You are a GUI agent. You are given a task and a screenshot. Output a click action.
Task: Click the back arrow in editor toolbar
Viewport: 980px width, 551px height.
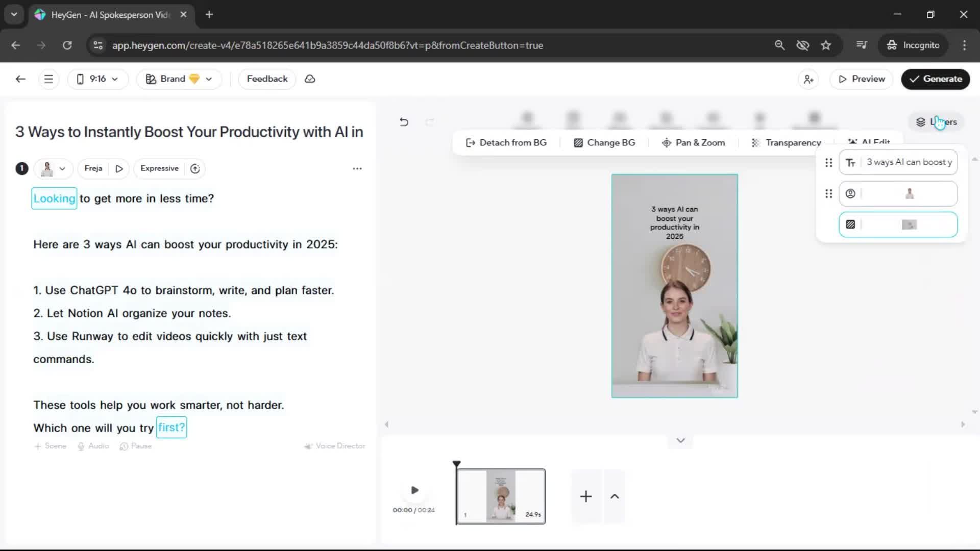(x=20, y=79)
